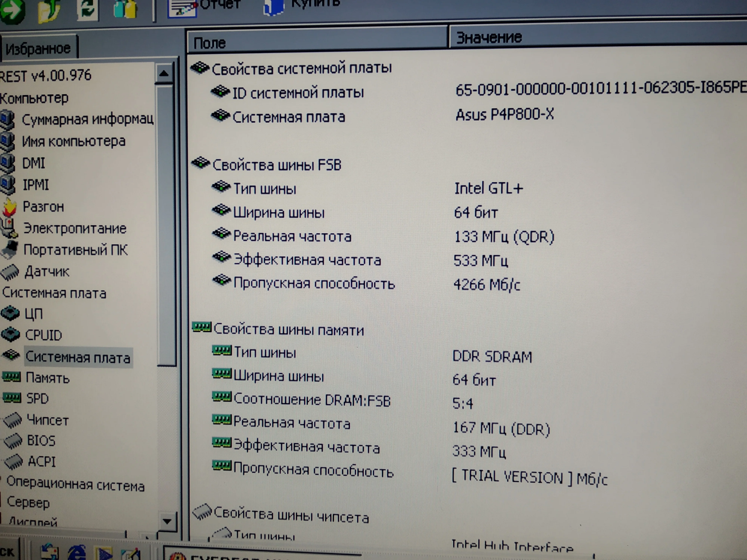Launch Internet Explorer from taskbar
The width and height of the screenshot is (747, 560).
click(77, 554)
